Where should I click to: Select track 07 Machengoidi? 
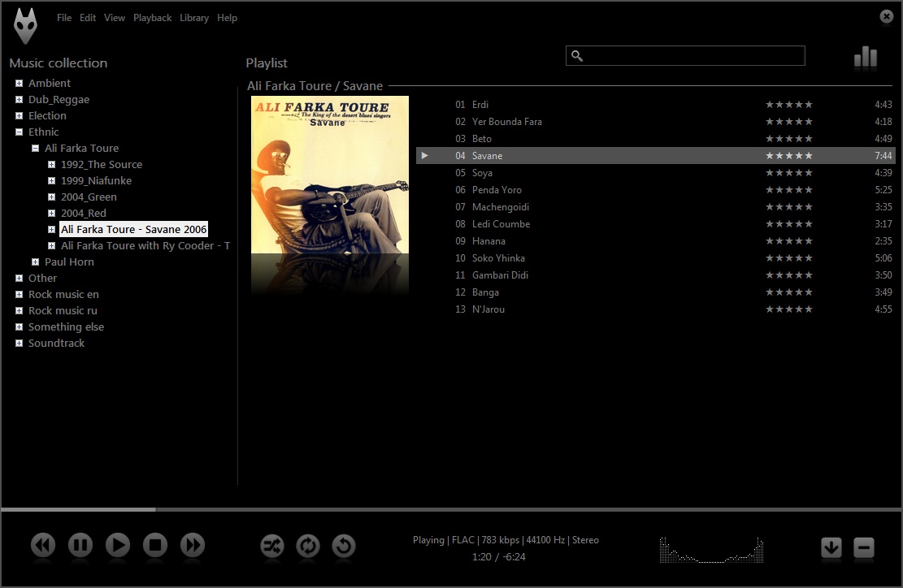tap(654, 206)
